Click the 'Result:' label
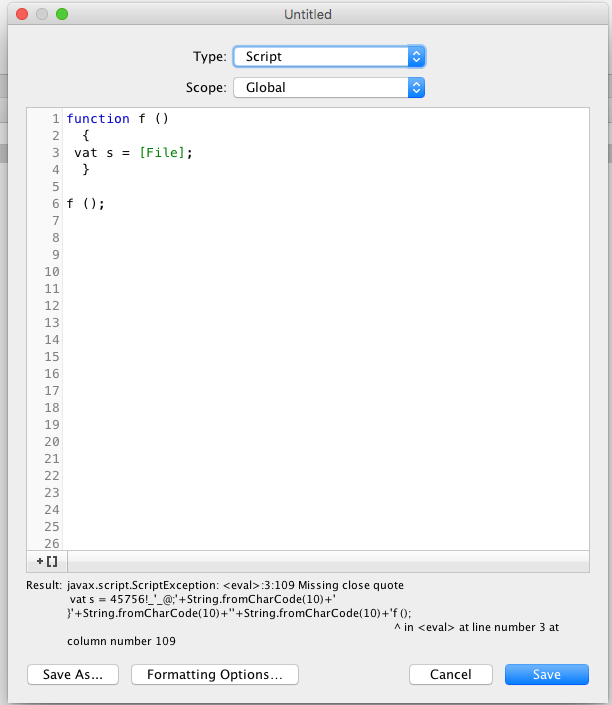 click(44, 585)
